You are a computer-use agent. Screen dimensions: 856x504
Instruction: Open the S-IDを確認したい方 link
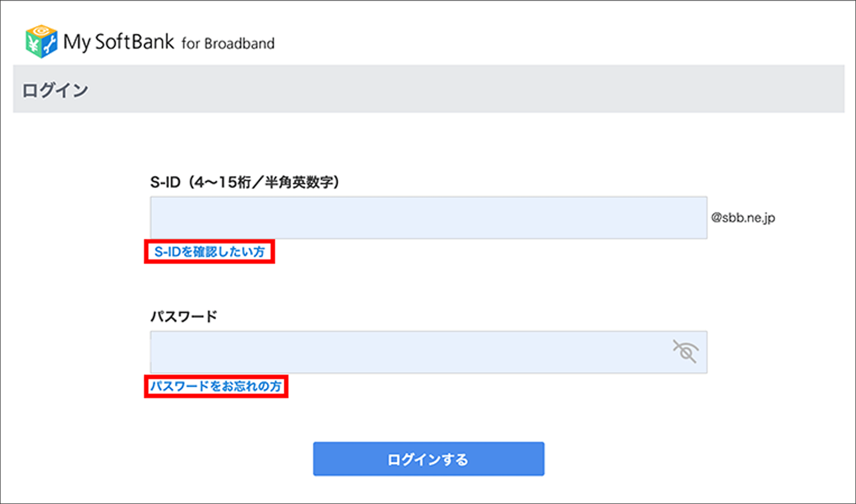coord(210,252)
